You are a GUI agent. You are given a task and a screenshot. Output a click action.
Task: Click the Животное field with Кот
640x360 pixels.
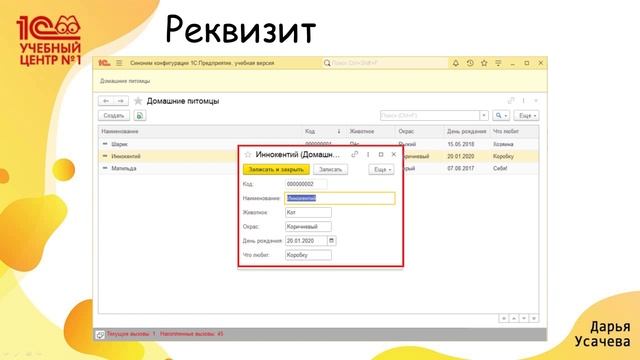pos(308,213)
